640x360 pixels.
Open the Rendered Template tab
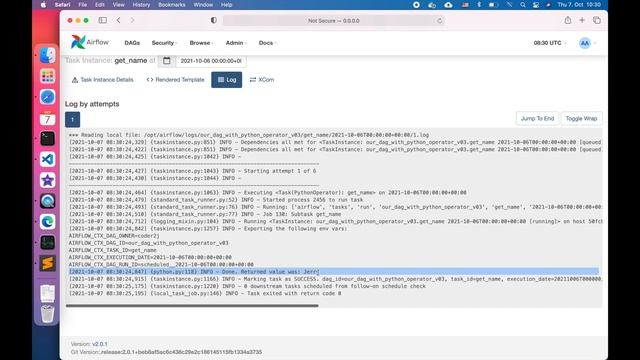tap(176, 80)
